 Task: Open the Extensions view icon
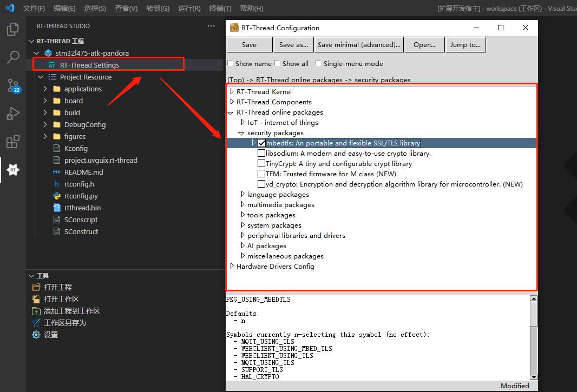[13, 142]
